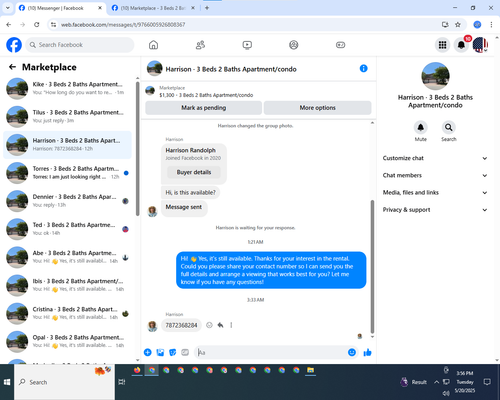Open a new browser tab
500x400 pixels.
[207, 8]
